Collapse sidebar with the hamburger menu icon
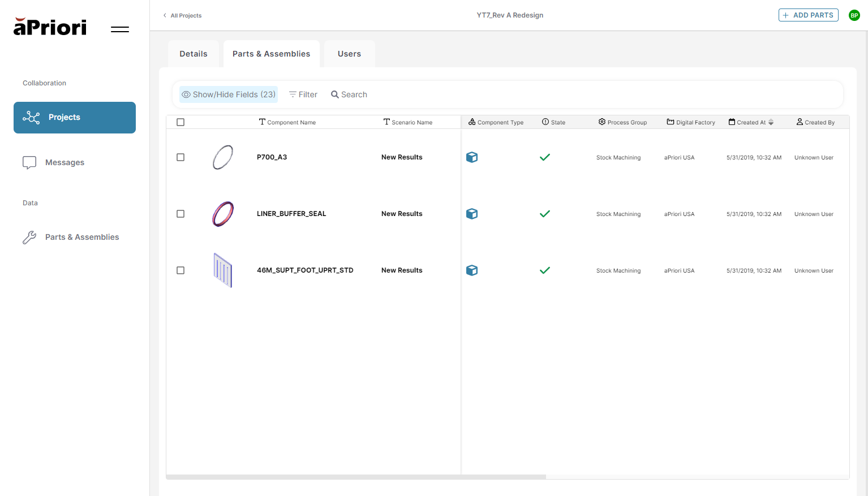This screenshot has width=868, height=496. (x=120, y=29)
